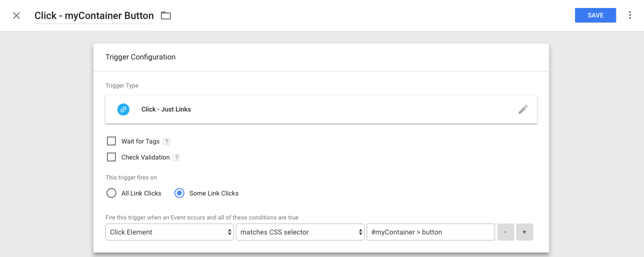
Task: Open the Check Validation help icon
Action: point(176,157)
